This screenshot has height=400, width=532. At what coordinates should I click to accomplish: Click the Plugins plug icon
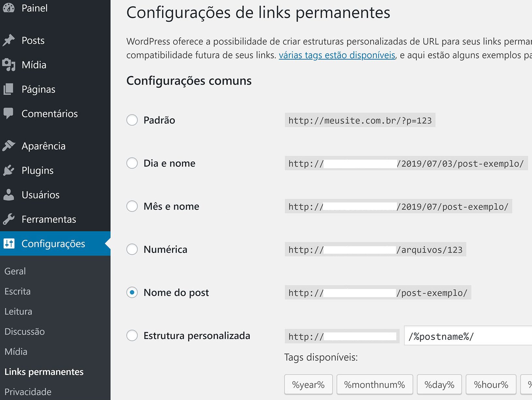point(9,170)
